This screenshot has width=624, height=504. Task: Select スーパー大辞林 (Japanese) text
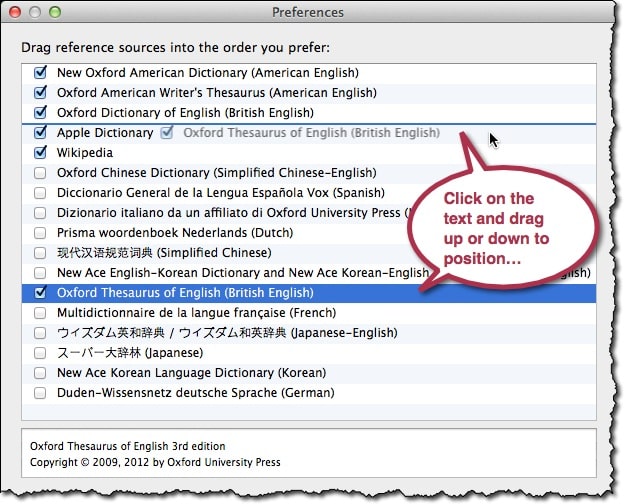pyautogui.click(x=130, y=353)
